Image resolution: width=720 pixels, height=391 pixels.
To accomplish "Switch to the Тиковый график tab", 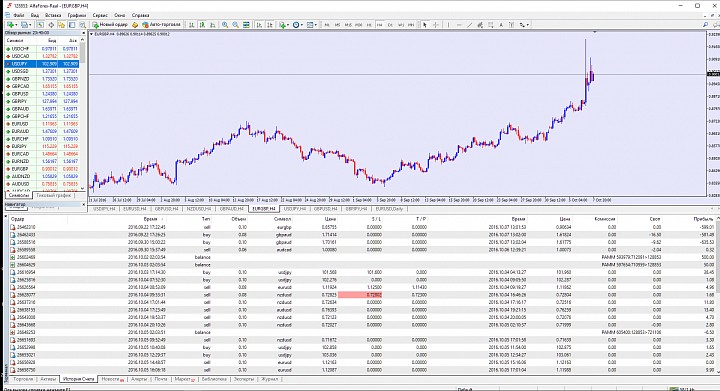I will (x=54, y=196).
